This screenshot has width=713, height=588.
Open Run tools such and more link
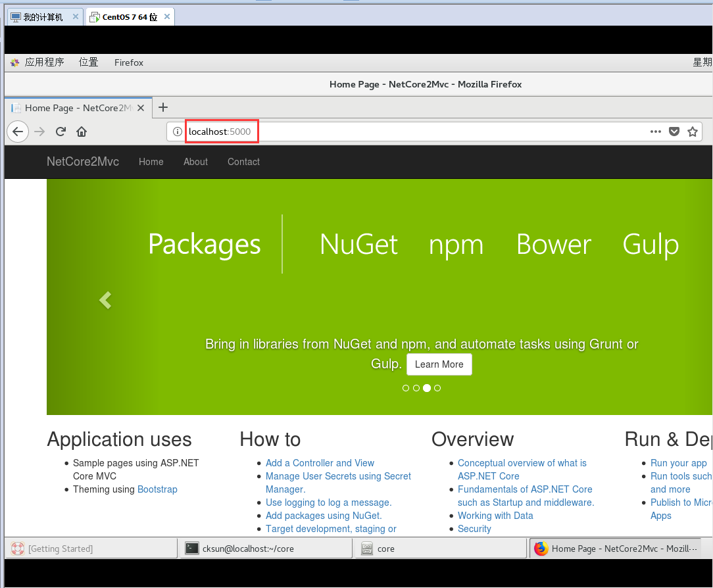[681, 483]
